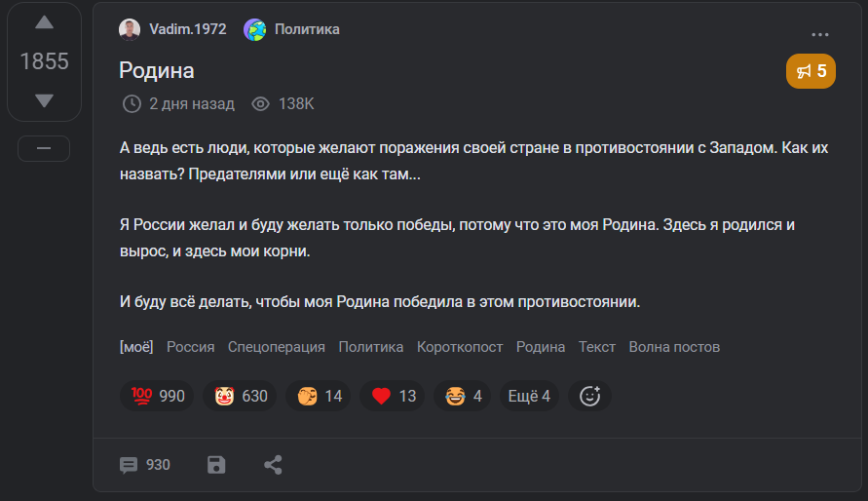Screen dimensions: 868x501
Task: Toggle the clown reaction with 630 votes
Action: pyautogui.click(x=240, y=396)
